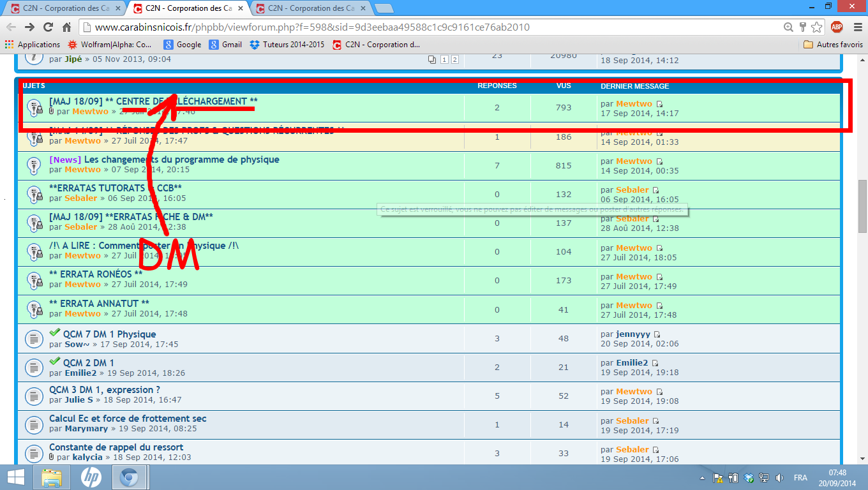
Task: Open the topic QCM 7 DM 1 Physique
Action: pyautogui.click(x=109, y=334)
